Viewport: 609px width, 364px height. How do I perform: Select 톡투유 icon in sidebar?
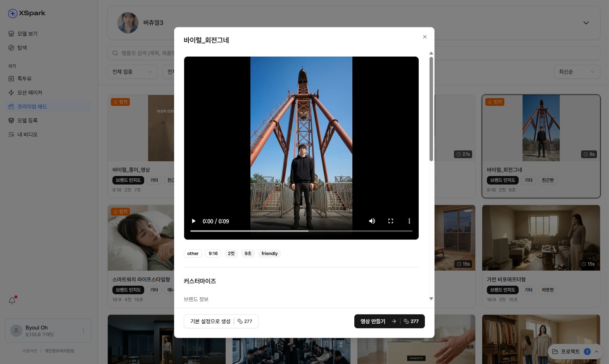coord(11,79)
